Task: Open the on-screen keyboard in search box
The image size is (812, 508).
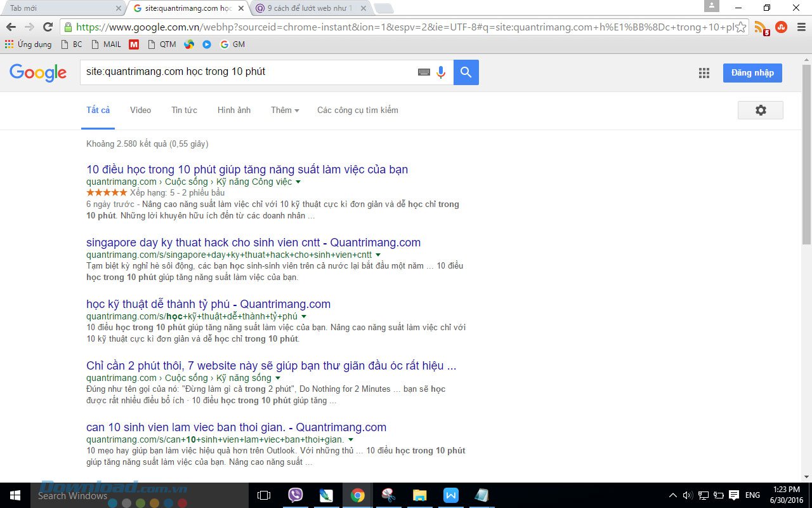Action: [424, 72]
